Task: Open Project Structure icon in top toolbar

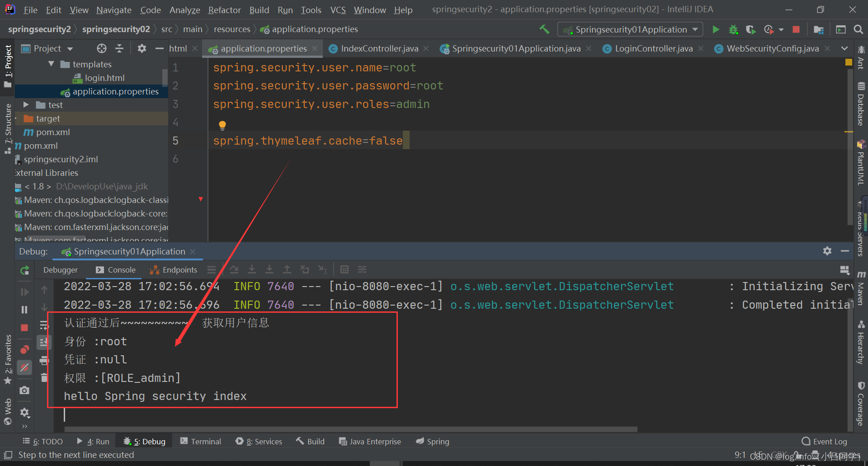Action: click(818, 29)
